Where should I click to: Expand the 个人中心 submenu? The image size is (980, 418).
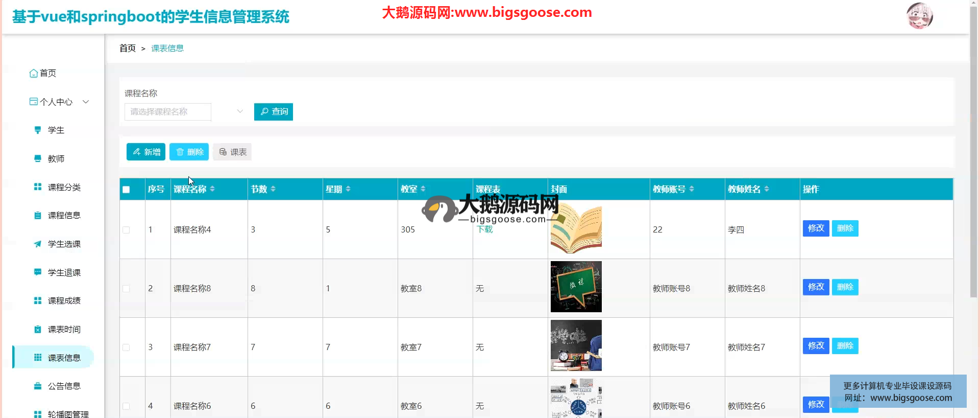86,102
